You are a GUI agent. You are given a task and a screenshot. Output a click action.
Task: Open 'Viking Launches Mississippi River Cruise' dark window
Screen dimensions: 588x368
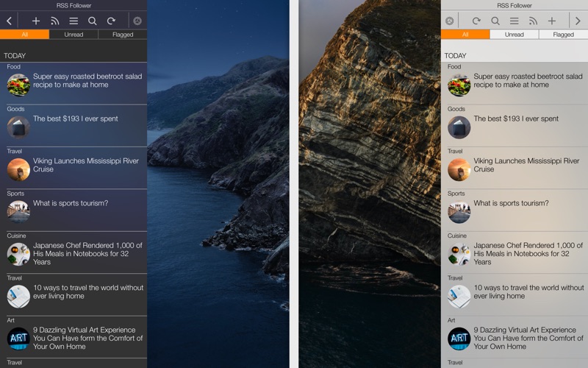[86, 165]
